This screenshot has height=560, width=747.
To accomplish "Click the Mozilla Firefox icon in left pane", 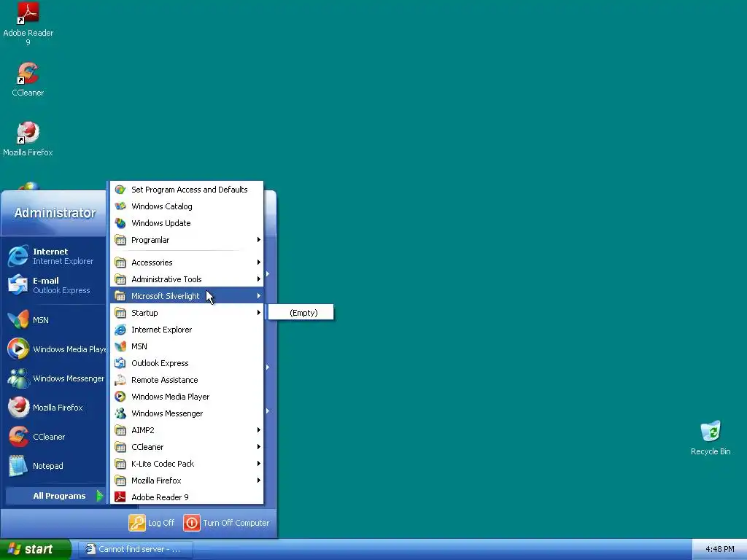I will [x=18, y=407].
